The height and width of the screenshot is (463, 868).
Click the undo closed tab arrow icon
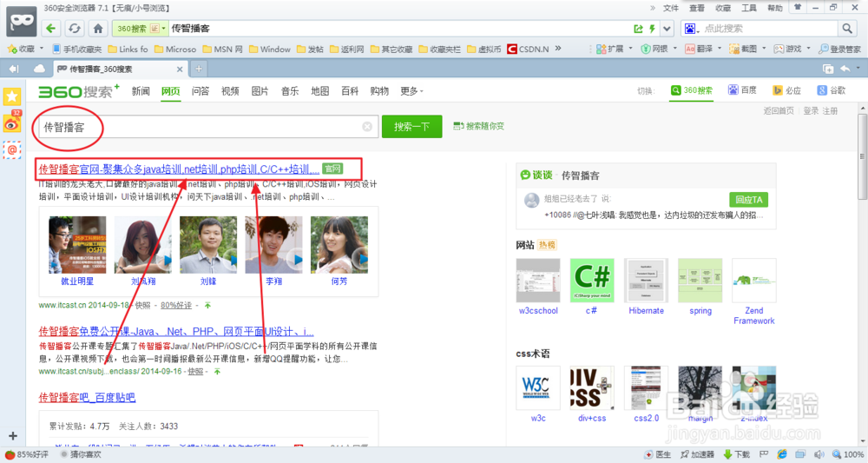[845, 69]
